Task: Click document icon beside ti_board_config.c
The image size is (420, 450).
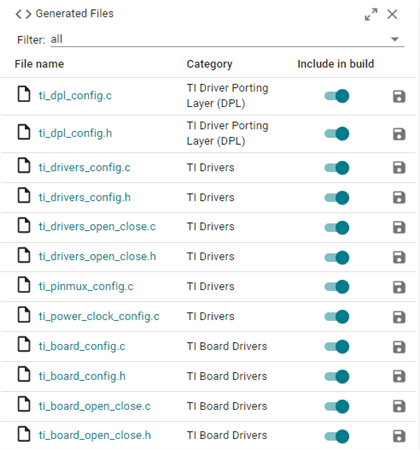Action: click(24, 344)
